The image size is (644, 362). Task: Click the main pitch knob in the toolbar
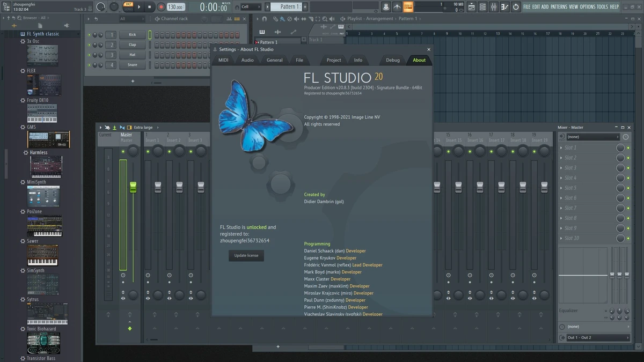tap(114, 7)
